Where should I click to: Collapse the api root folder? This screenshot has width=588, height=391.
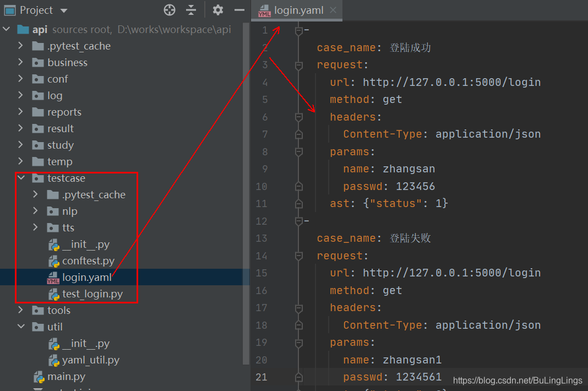click(7, 29)
